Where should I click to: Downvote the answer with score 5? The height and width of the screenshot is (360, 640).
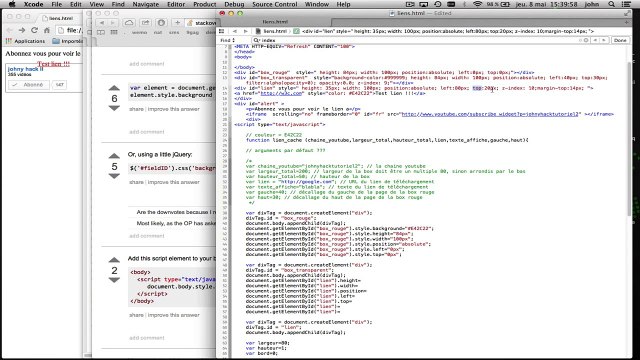(114, 176)
